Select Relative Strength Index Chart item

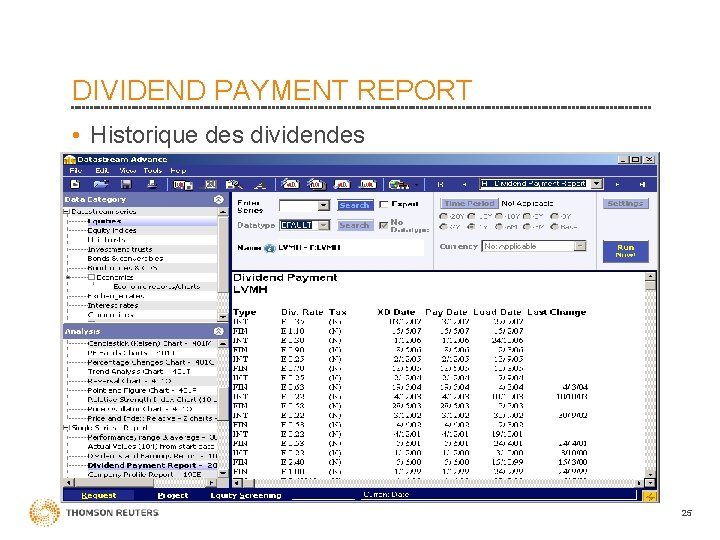[x=152, y=399]
